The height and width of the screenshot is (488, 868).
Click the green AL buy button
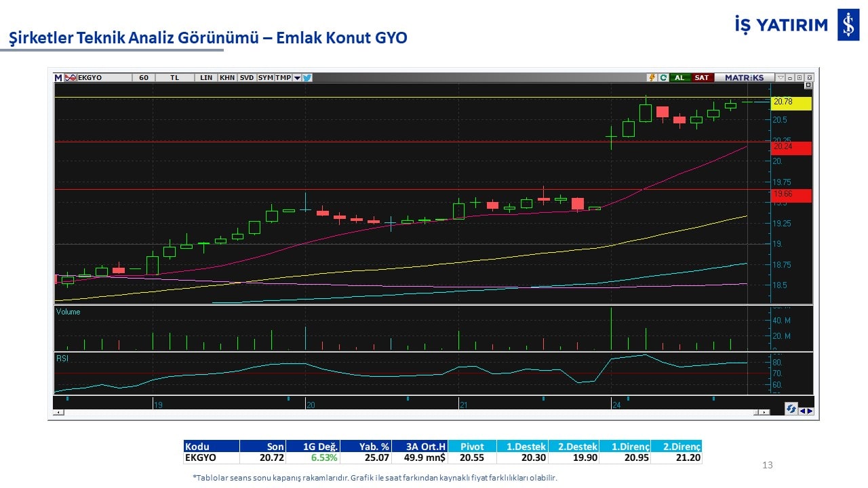click(x=679, y=78)
